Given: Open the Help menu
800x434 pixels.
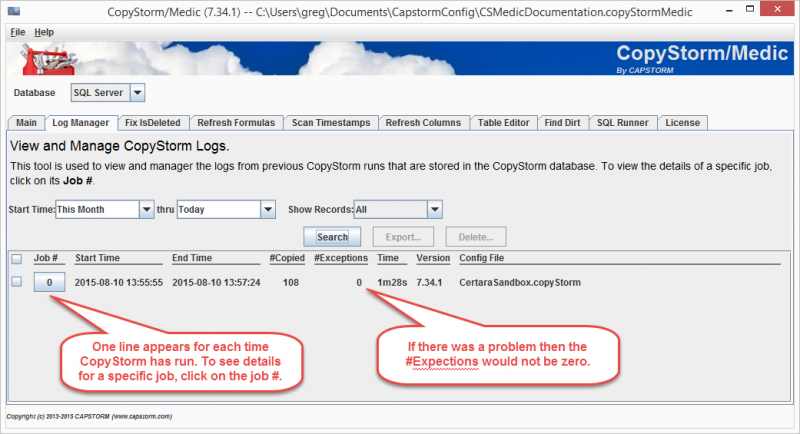Looking at the screenshot, I should pos(44,32).
